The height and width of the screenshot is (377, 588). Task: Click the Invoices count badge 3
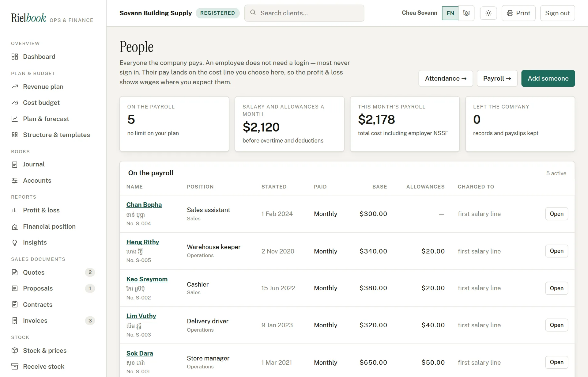tap(90, 321)
